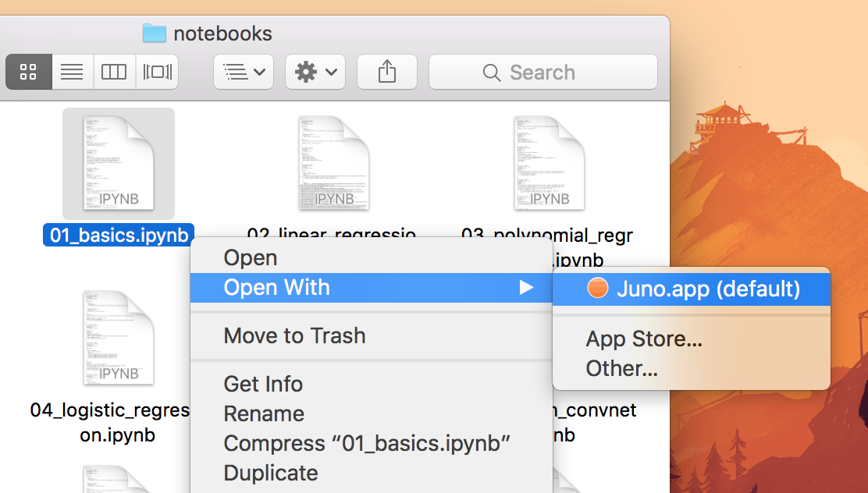Select Juno.app (default) in submenu
The image size is (868, 493).
point(692,289)
